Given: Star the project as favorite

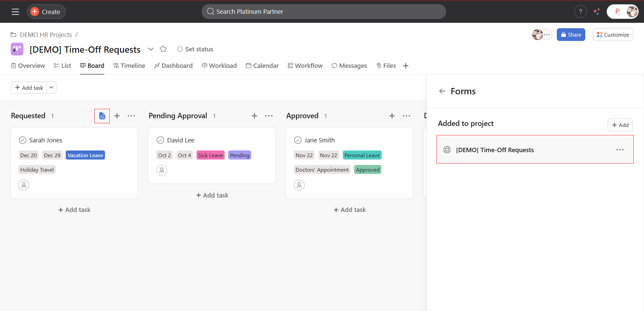Looking at the screenshot, I should 163,49.
